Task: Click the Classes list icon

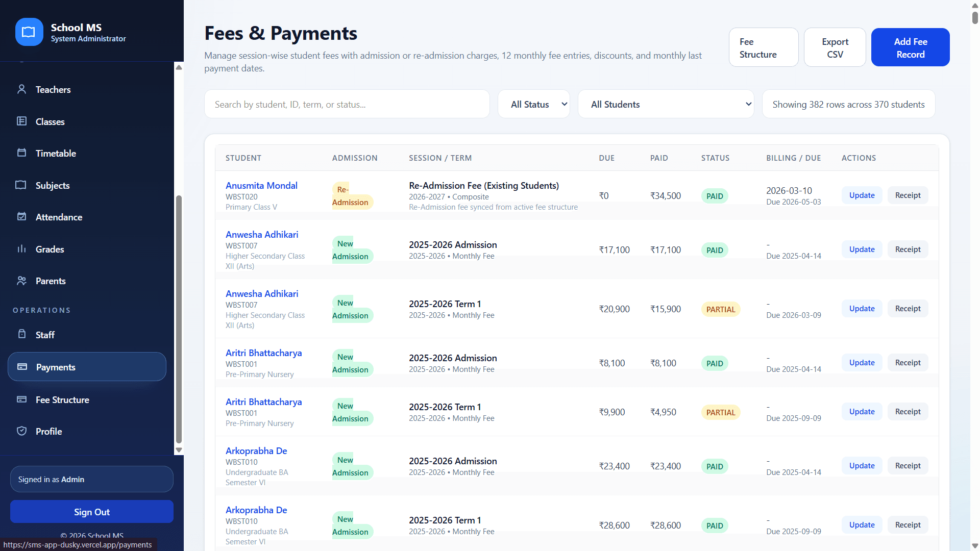Action: pos(21,121)
